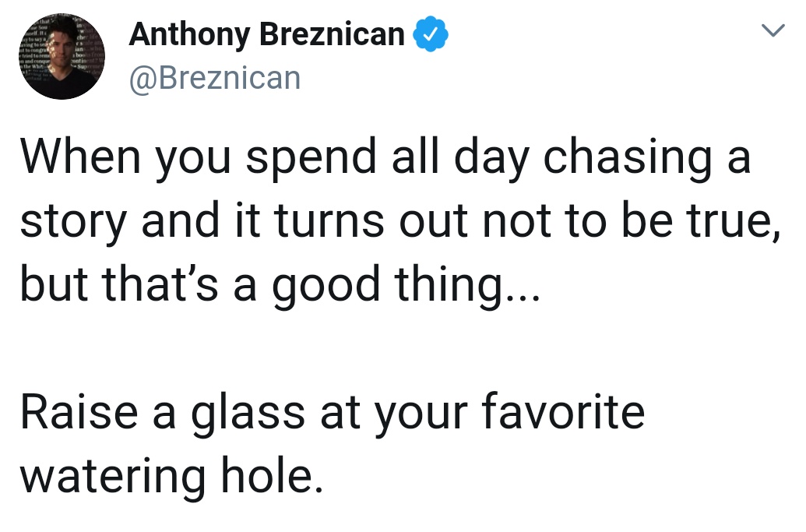The height and width of the screenshot is (532, 806).
Task: Open Anthony Breznican's profile picture
Action: point(62,57)
